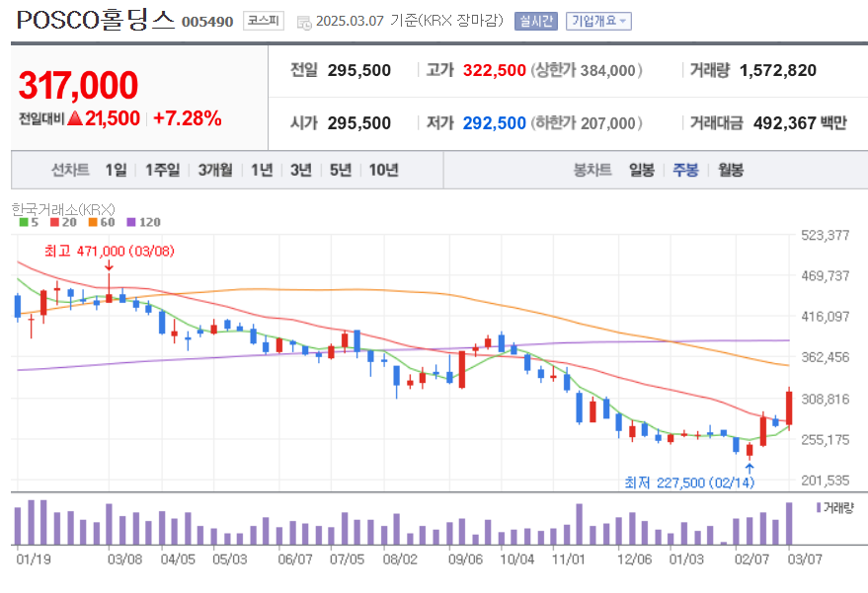Click the 전일 value 295,500
The image size is (868, 593).
(359, 70)
